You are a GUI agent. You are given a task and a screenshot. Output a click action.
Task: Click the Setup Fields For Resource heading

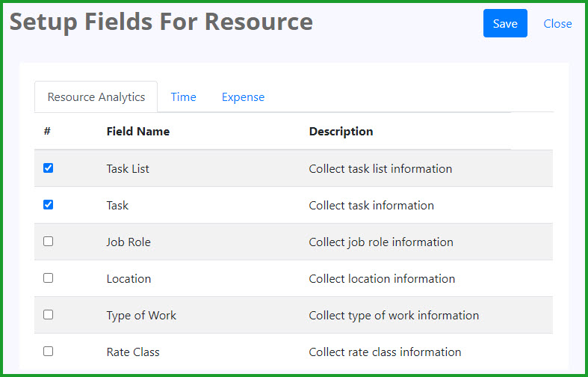(x=161, y=22)
